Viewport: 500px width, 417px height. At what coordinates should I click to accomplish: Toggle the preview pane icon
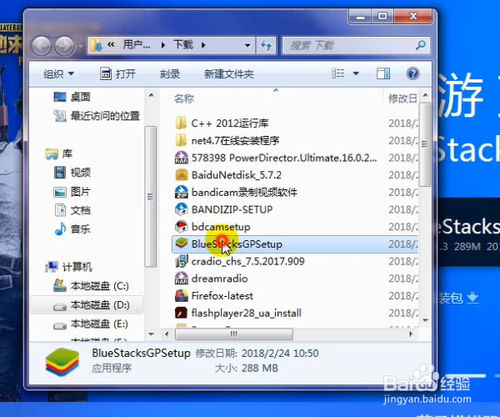pos(383,73)
